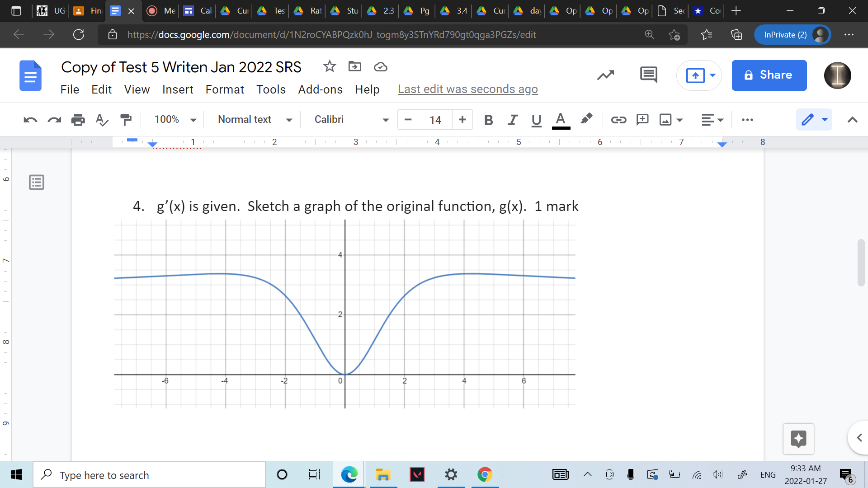Star the document
Viewport: 868px width, 488px height.
pyautogui.click(x=329, y=66)
